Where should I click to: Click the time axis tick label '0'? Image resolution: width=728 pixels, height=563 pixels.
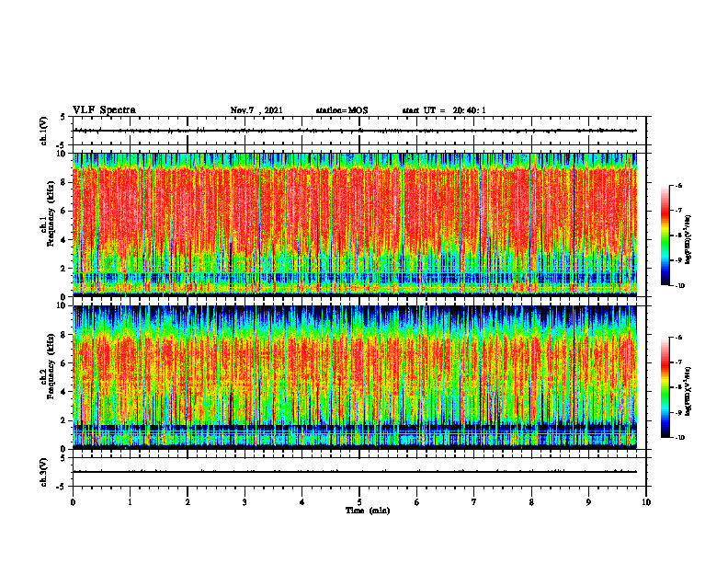point(73,502)
